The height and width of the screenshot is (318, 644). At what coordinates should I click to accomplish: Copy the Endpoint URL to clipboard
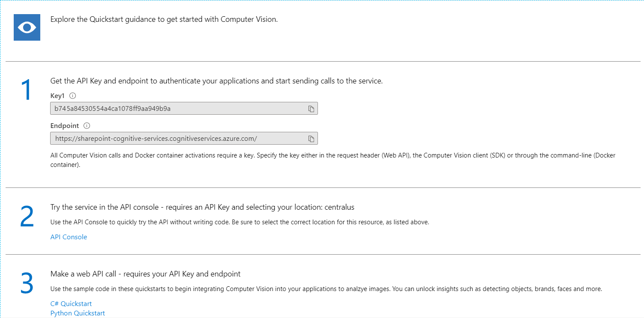click(312, 139)
